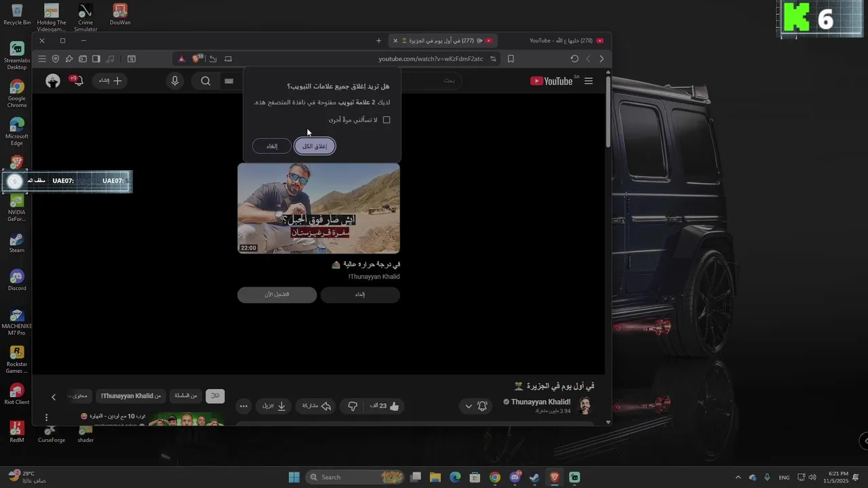
Task: Switch to the 'في أول يوم في الجزيرة' tab
Action: [x=443, y=41]
